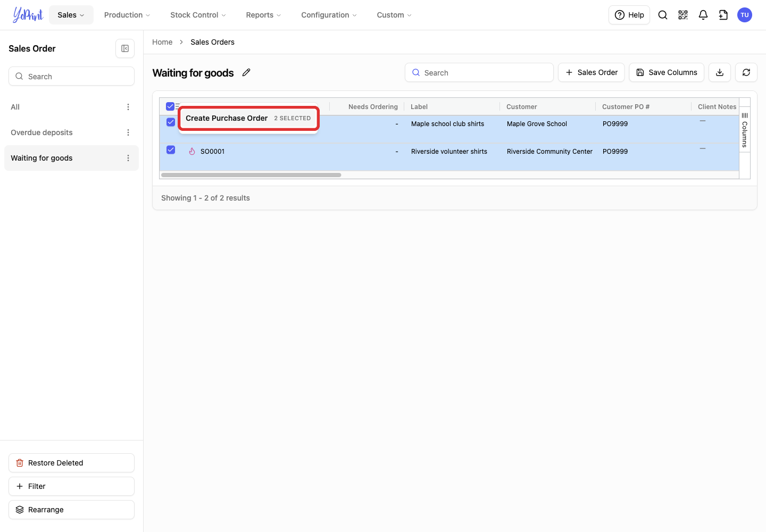This screenshot has width=766, height=532.
Task: Expand the Custom dropdown menu
Action: (x=394, y=15)
